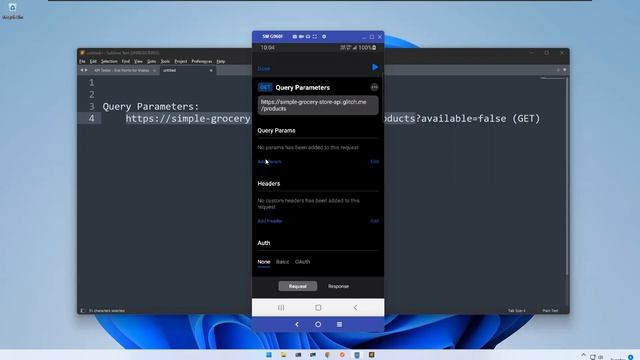Add a custom header
Image resolution: width=640 pixels, height=360 pixels.
(x=270, y=221)
